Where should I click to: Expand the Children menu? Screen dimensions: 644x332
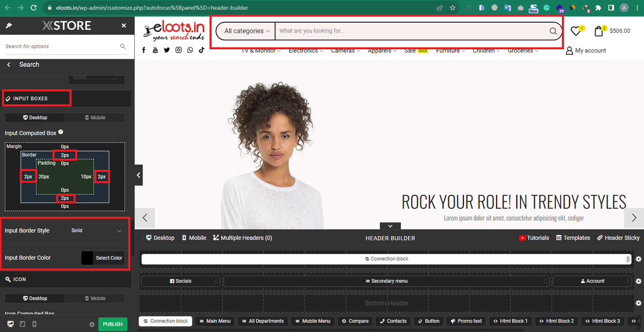(486, 50)
